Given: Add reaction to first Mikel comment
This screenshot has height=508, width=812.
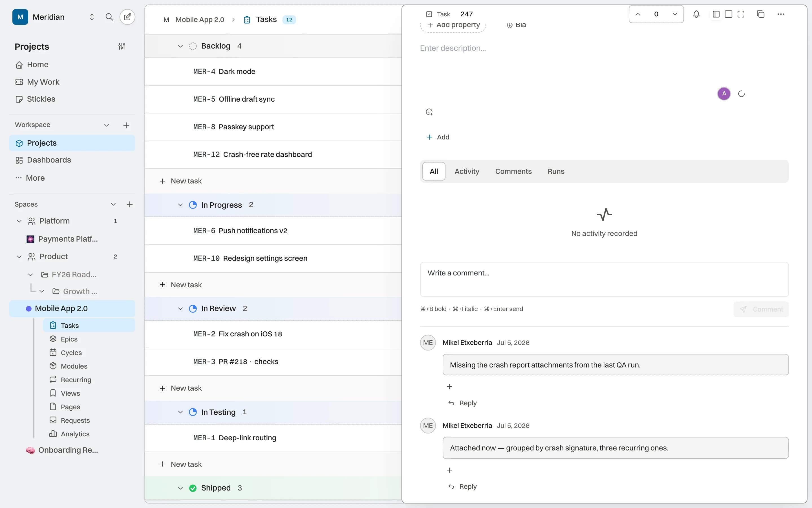Looking at the screenshot, I should (x=449, y=387).
